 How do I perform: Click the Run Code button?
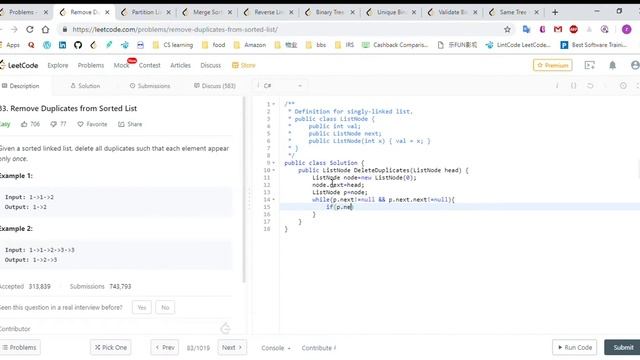tap(575, 347)
